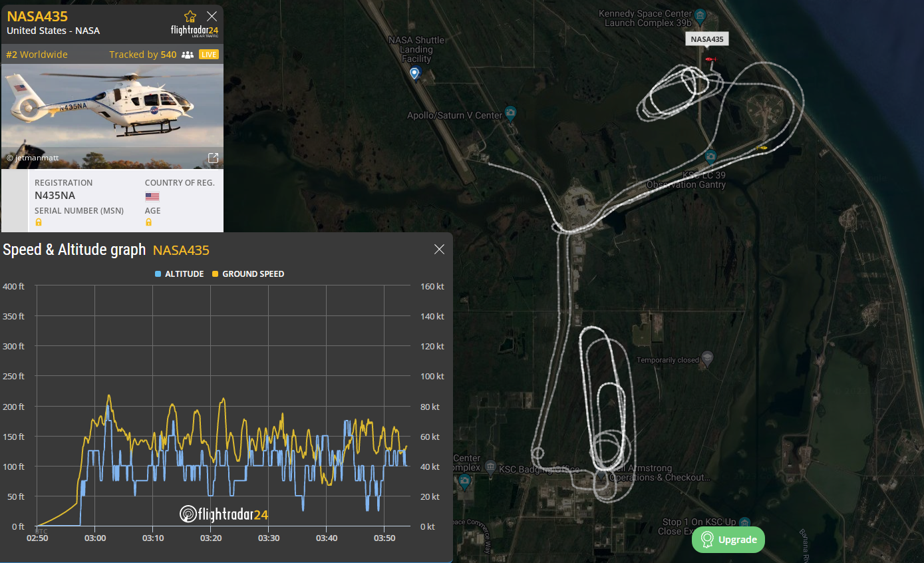Screen dimensions: 924x563
Task: Click the #2 Worldwide ranking text
Action: 37,55
